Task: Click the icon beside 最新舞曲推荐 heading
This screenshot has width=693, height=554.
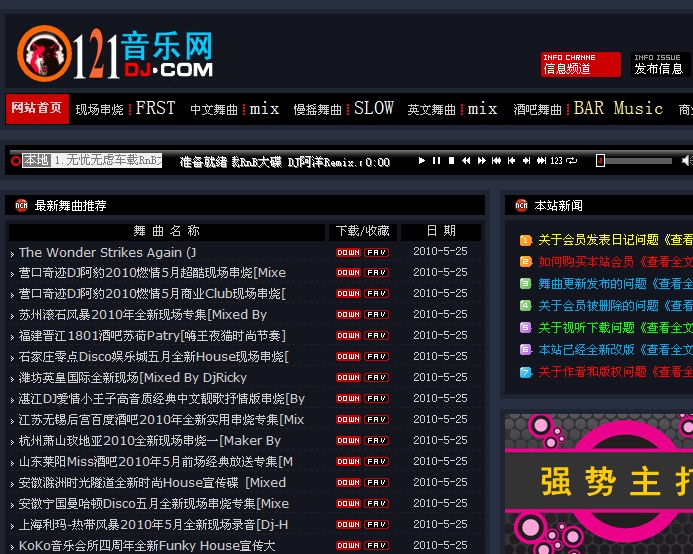Action: [x=21, y=205]
